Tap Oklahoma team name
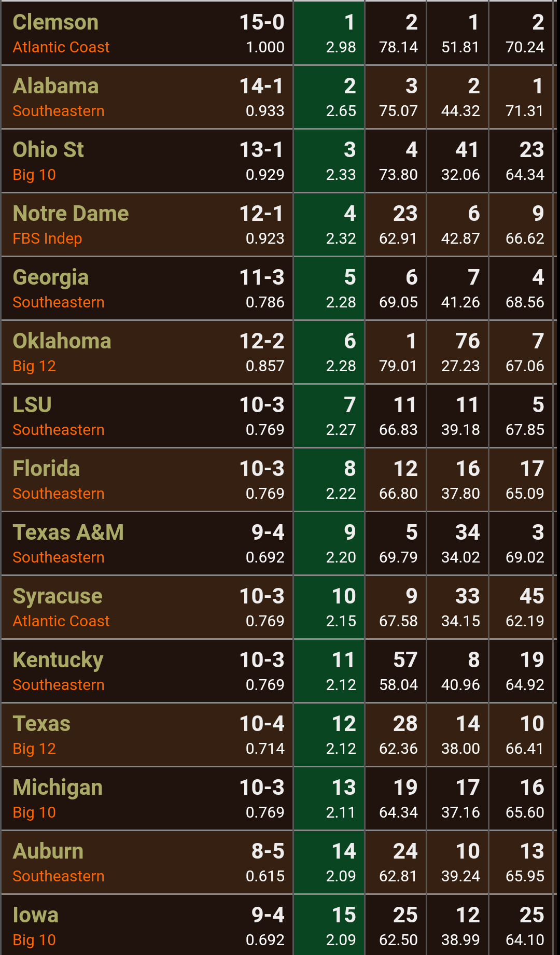560x955 pixels. point(62,341)
